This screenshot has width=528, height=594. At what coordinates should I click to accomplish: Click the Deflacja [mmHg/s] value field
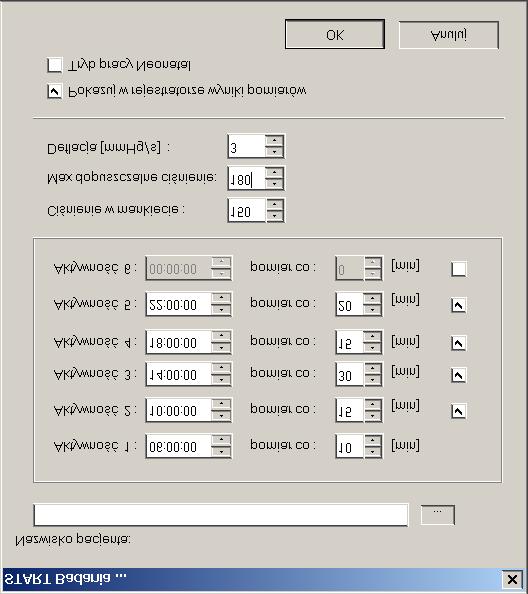(x=246, y=146)
